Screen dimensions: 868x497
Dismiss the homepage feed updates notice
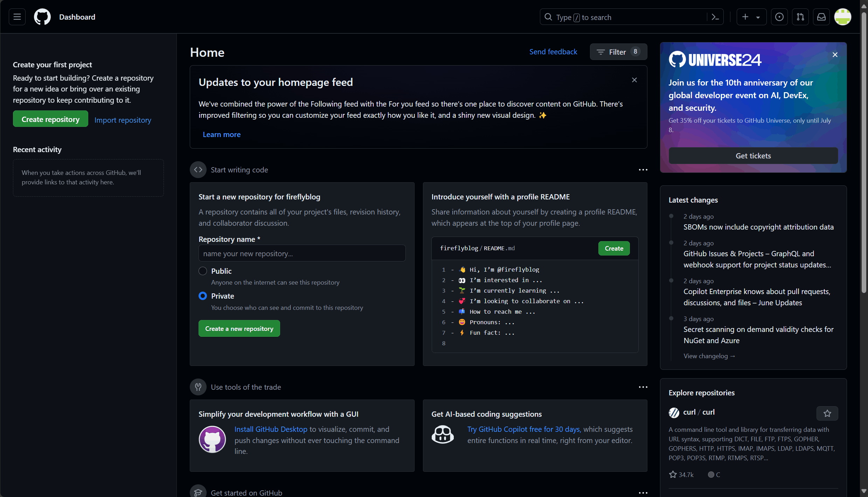634,80
